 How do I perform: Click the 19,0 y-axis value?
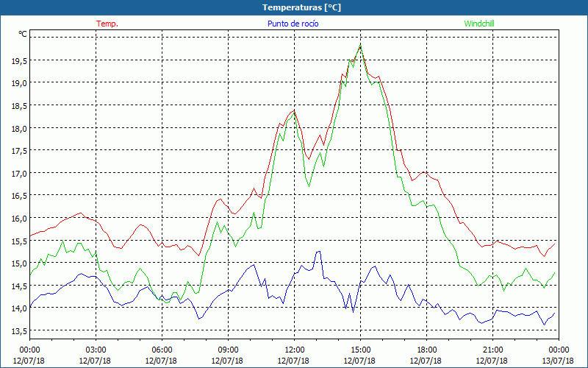[x=20, y=85]
